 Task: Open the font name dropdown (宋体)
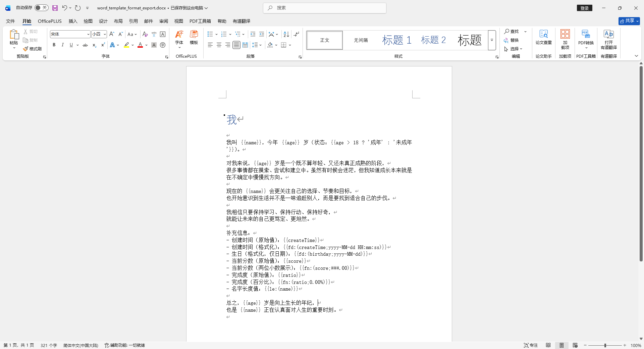click(x=88, y=34)
